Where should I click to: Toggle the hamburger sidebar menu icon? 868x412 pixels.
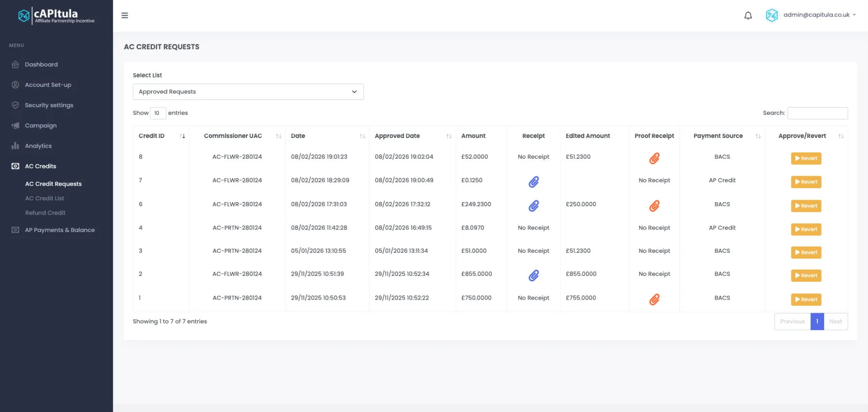pos(124,15)
